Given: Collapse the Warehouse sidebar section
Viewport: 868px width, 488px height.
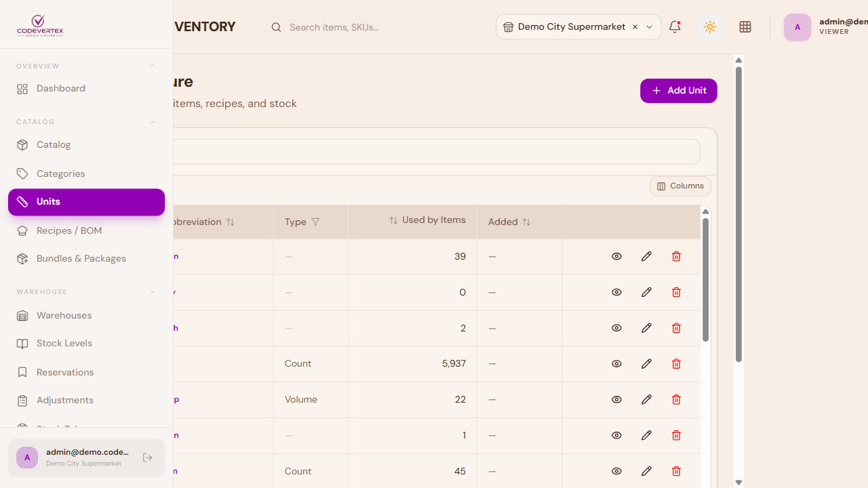Looking at the screenshot, I should 153,292.
